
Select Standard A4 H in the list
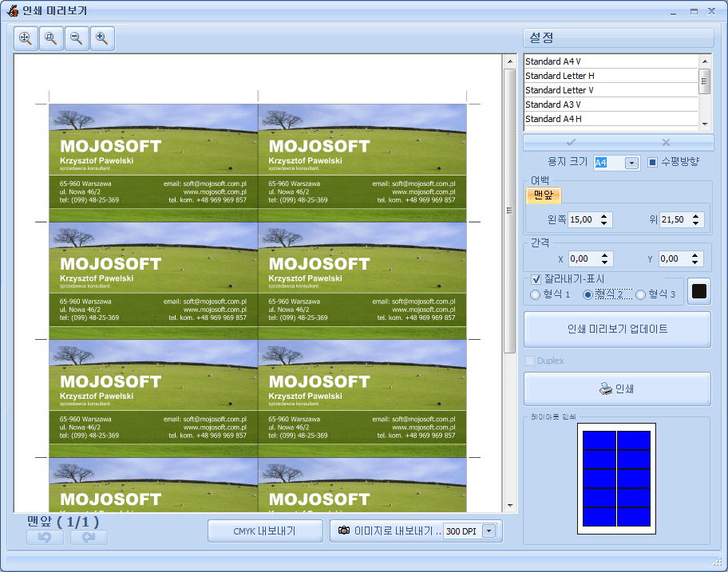pos(611,119)
